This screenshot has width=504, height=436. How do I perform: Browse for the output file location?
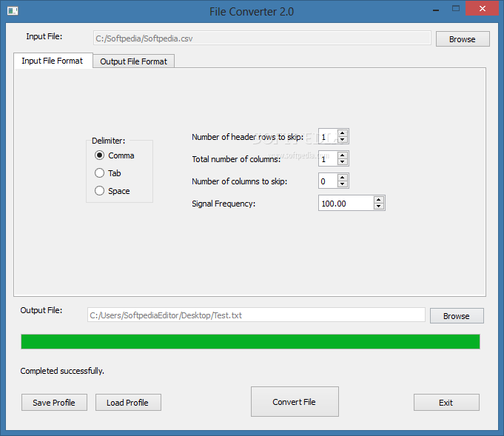tap(457, 316)
